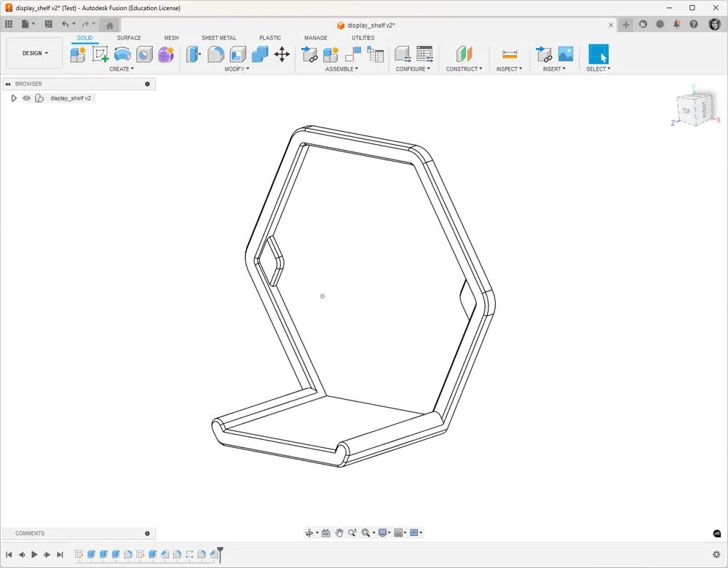Open the Inspect dropdown menu
The width and height of the screenshot is (728, 568).
click(509, 68)
